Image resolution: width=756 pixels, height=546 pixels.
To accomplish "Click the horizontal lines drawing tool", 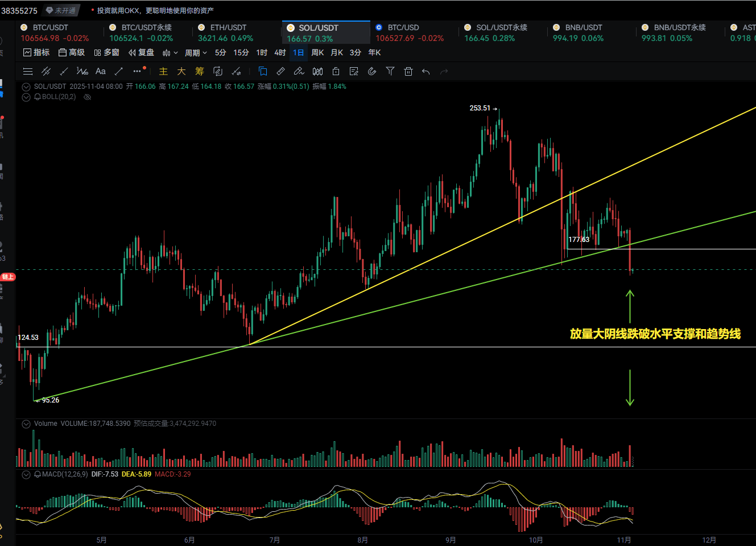I will click(27, 71).
